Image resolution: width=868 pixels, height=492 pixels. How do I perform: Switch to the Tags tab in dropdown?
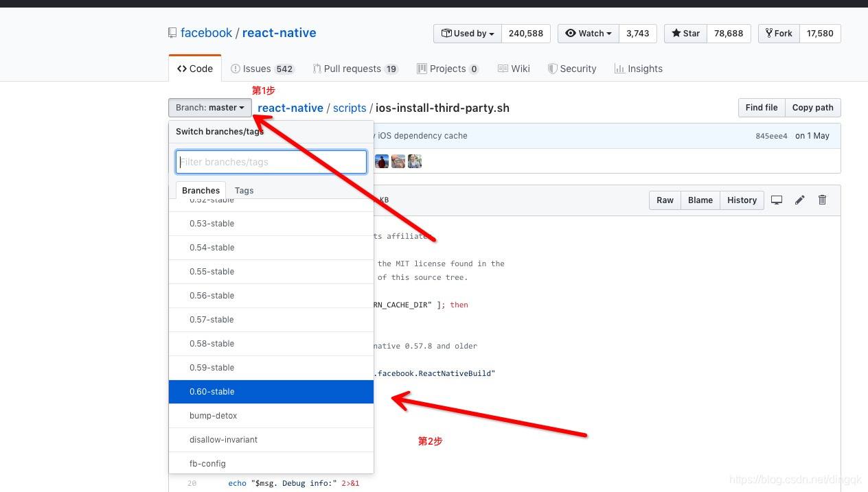(244, 190)
